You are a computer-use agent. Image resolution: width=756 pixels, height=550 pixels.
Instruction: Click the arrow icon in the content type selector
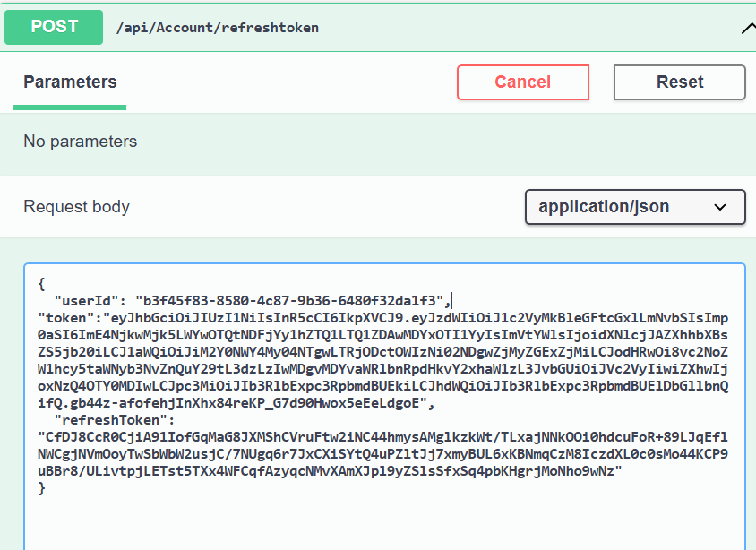coord(720,207)
